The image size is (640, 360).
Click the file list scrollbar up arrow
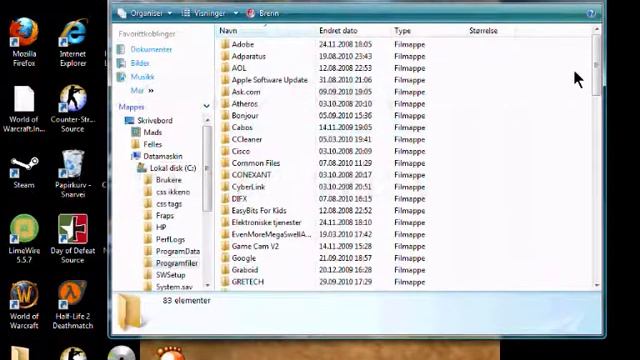click(597, 29)
